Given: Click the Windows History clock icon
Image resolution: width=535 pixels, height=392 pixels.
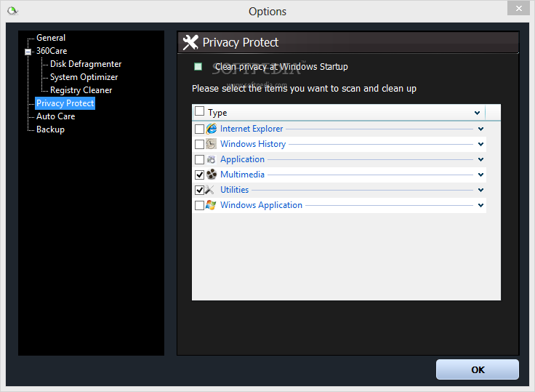Looking at the screenshot, I should pos(212,144).
